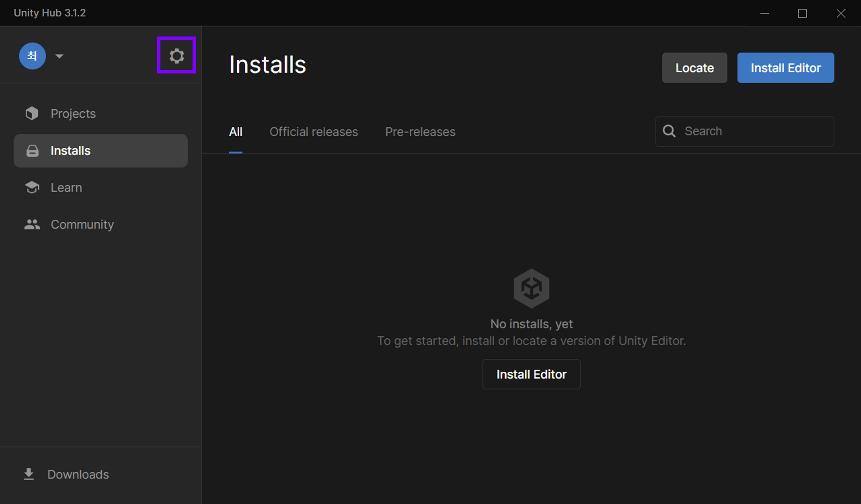Open Preferences via the gear icon
The image size is (861, 504).
coord(176,56)
